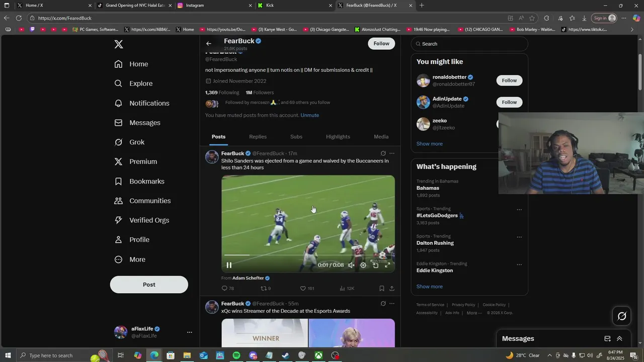Open the more options for #LetsGoDodgers

519,210
